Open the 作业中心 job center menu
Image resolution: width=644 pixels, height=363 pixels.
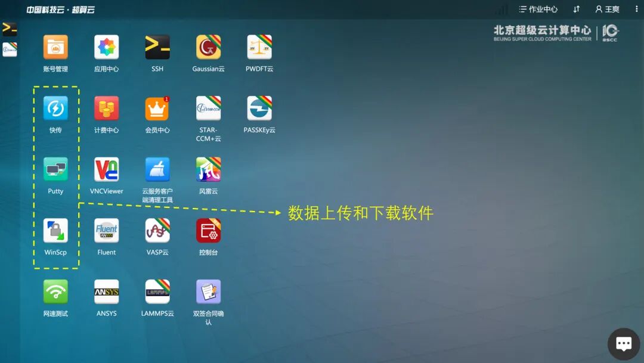[x=538, y=9]
